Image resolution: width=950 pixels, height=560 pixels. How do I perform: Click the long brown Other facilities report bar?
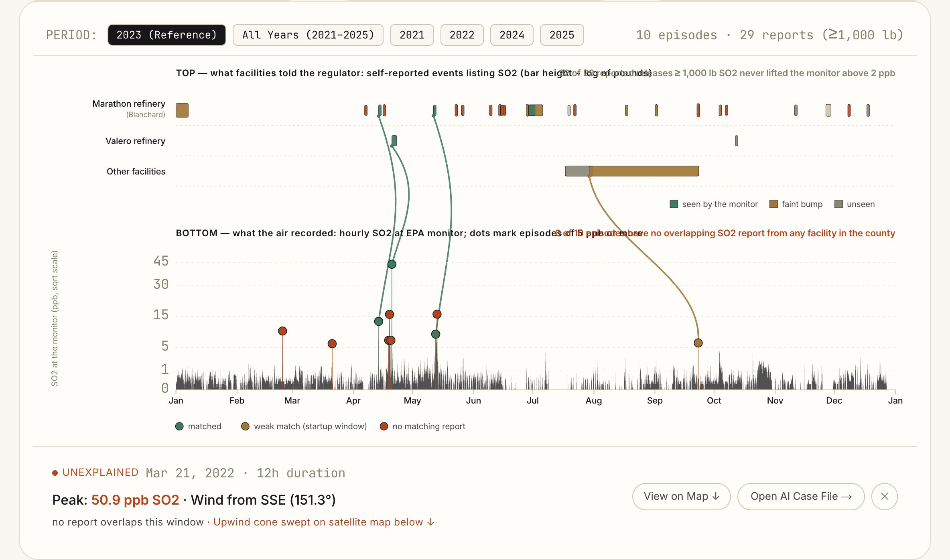[x=644, y=171]
